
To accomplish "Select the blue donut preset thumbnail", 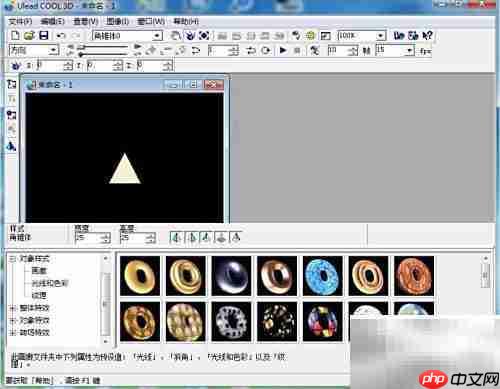I will tap(322, 276).
